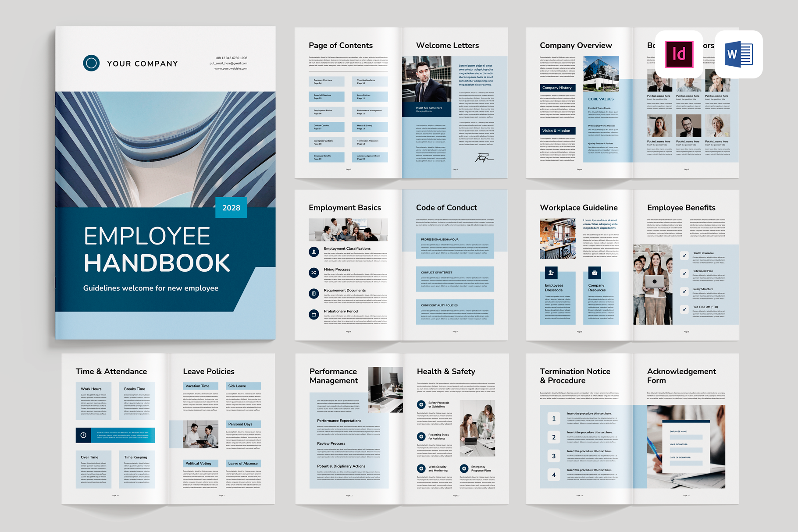Click the clock icon on Time & Attendance
Screen dimensions: 798x532
tap(83, 435)
